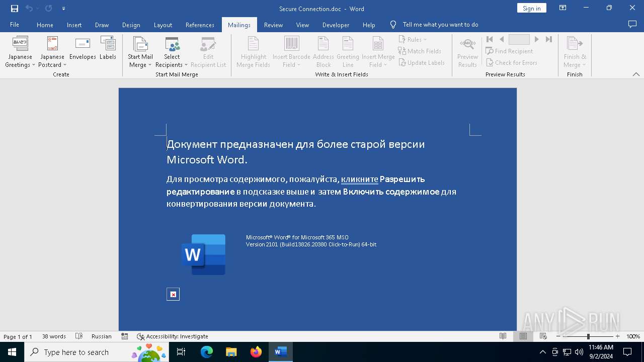The height and width of the screenshot is (362, 644).
Task: Click Match Fields button
Action: 420,51
